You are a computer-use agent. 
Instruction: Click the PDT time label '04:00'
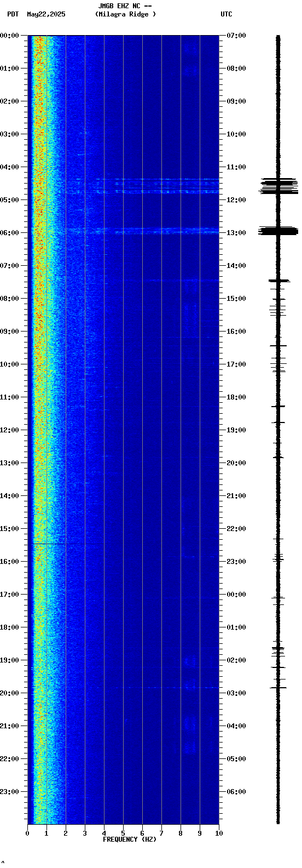point(9,167)
